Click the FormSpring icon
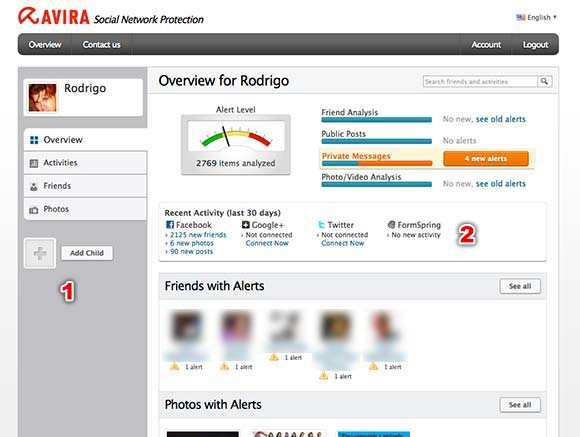 391,224
